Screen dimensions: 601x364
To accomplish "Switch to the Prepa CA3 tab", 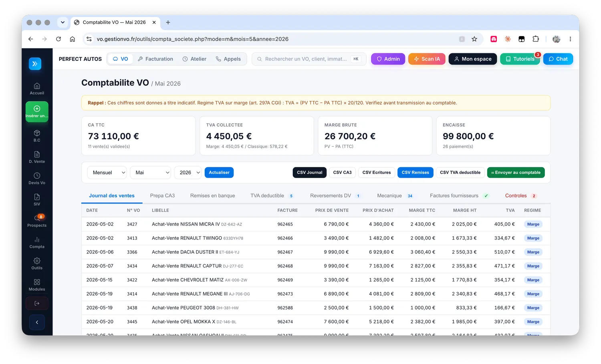I will coord(162,196).
